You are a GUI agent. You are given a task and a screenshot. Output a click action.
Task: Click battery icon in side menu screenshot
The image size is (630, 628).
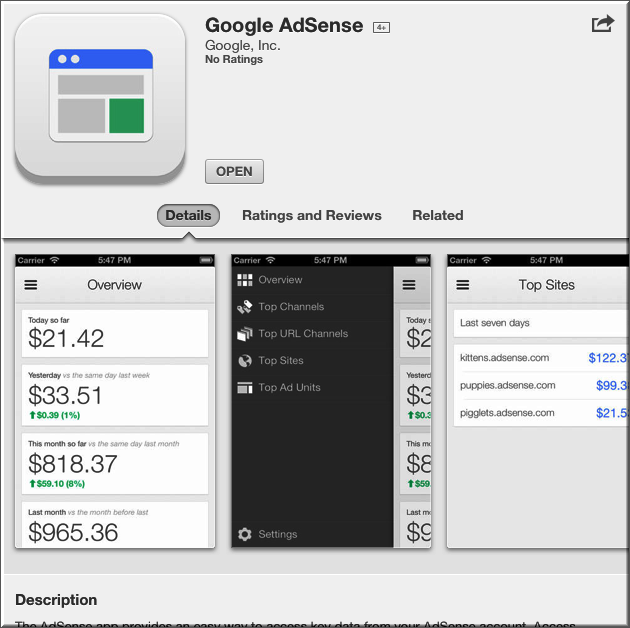(x=422, y=260)
